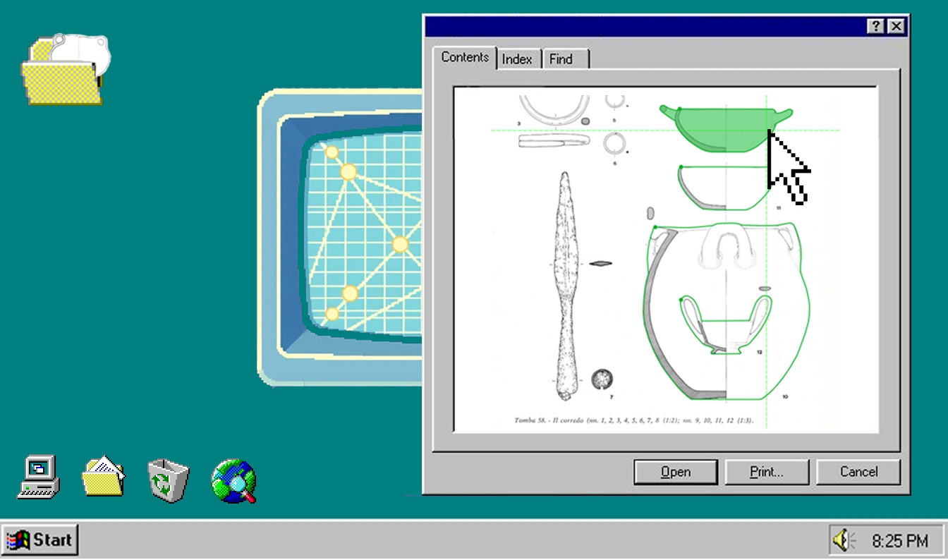Click the spearhead drawing
Image resolution: width=948 pixels, height=560 pixels.
(566, 282)
